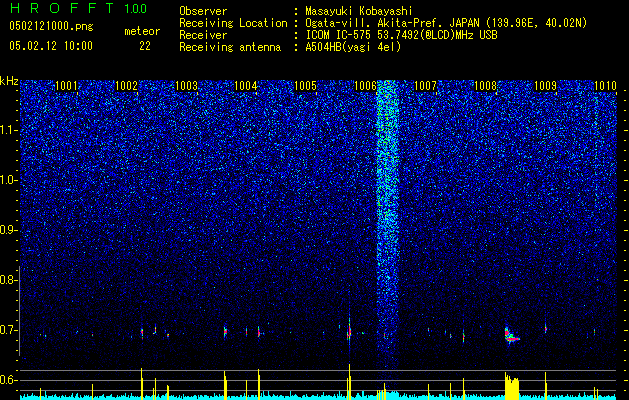Click the kHz axis unit label
The image size is (629, 400).
(9, 81)
